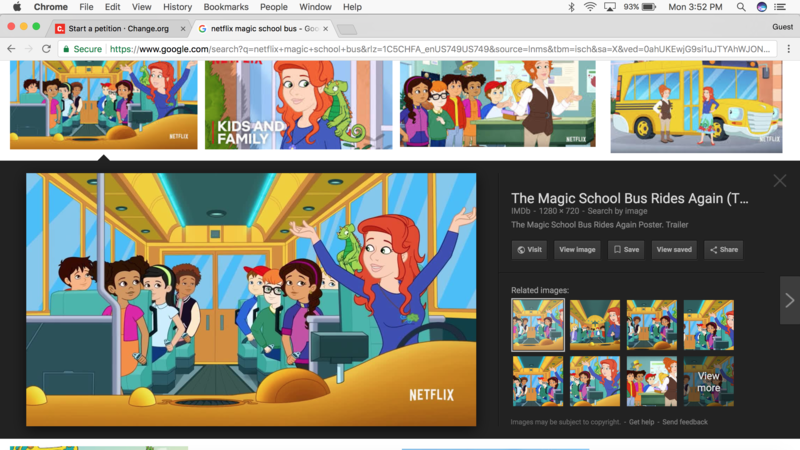This screenshot has height=450, width=800.
Task: Open the History menu
Action: click(177, 7)
